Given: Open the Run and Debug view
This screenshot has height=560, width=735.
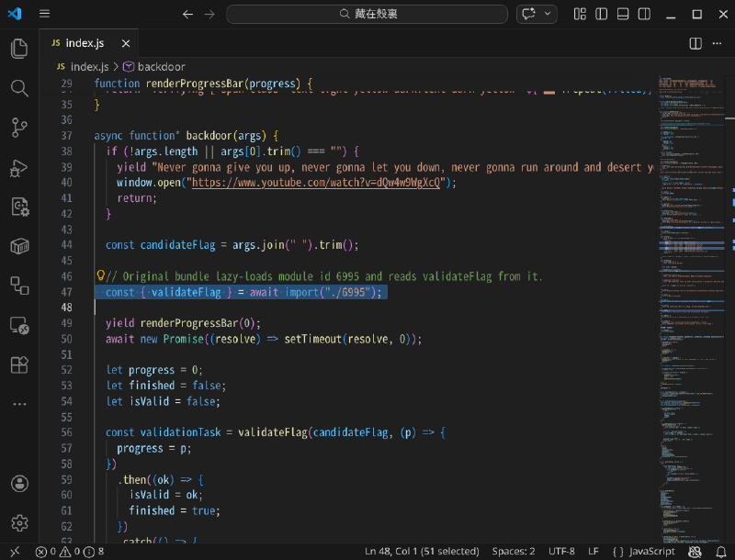Looking at the screenshot, I should [x=19, y=168].
